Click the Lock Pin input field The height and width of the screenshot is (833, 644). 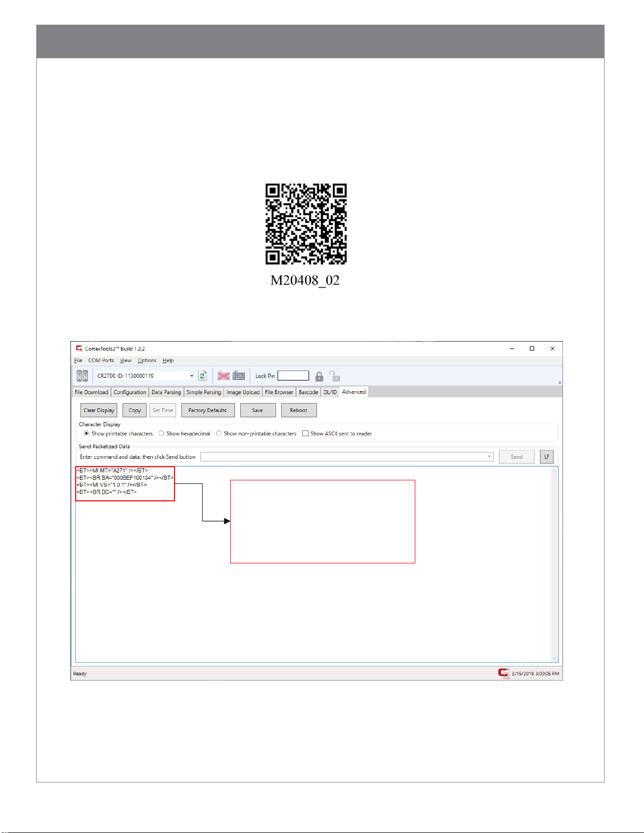click(x=293, y=376)
